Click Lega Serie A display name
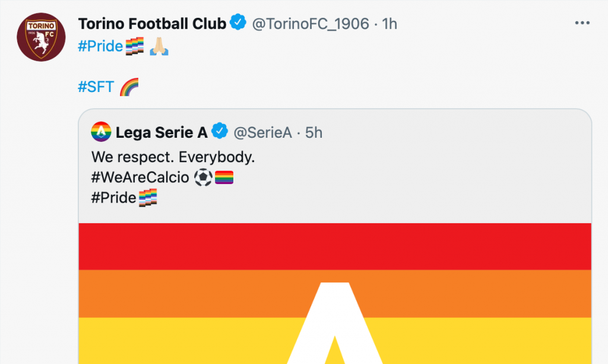608x364 pixels. pos(160,132)
